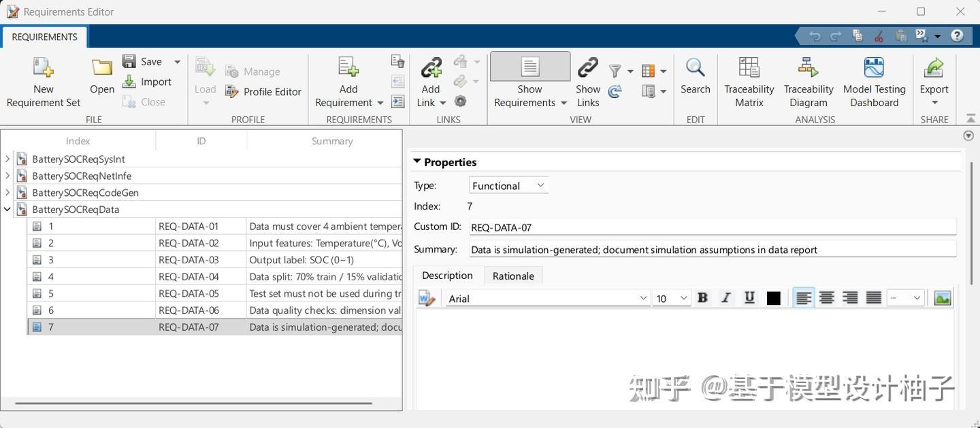Screen dimensions: 980x428
Task: Click Import requirements button
Action: point(147,82)
